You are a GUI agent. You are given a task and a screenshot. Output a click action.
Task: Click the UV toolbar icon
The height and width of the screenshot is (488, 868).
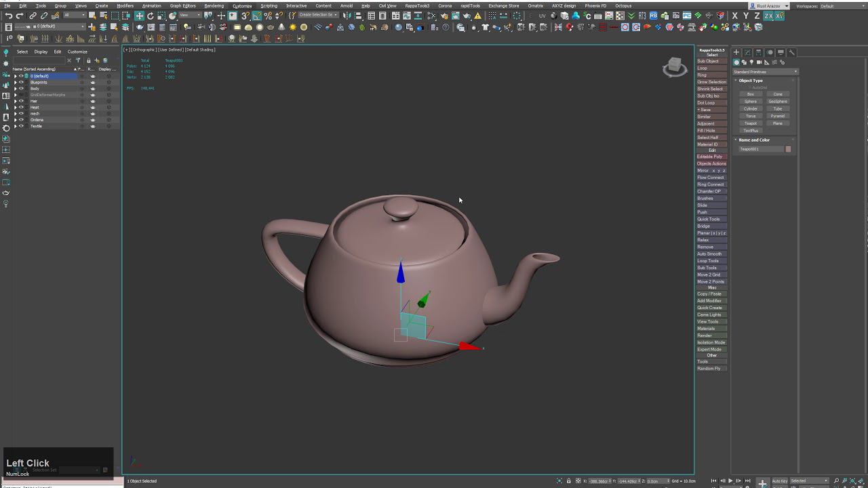click(542, 15)
